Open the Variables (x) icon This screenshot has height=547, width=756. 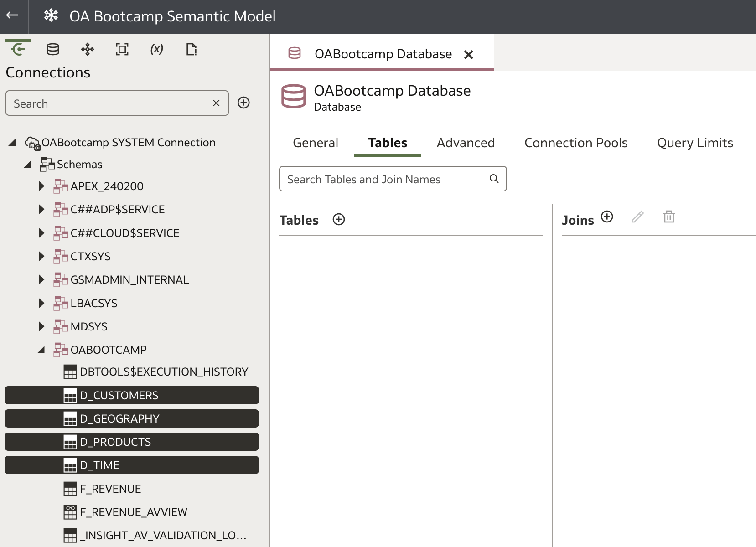[157, 49]
